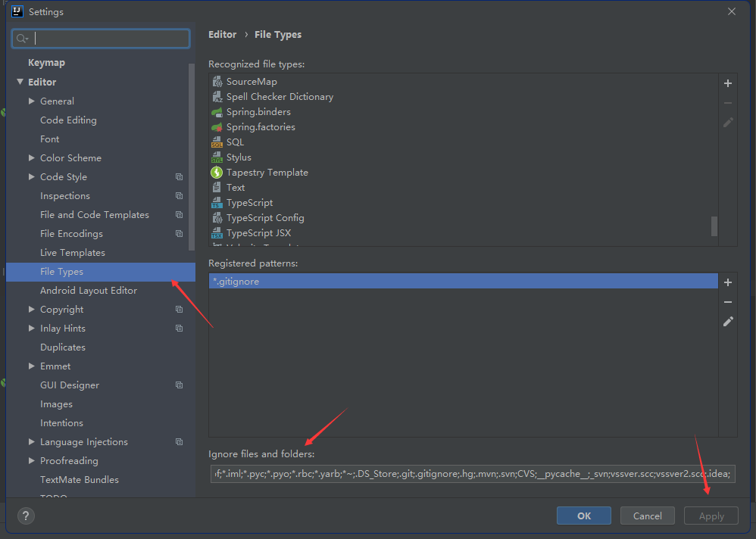Add a new recognized file type
This screenshot has height=539, width=756.
click(728, 83)
